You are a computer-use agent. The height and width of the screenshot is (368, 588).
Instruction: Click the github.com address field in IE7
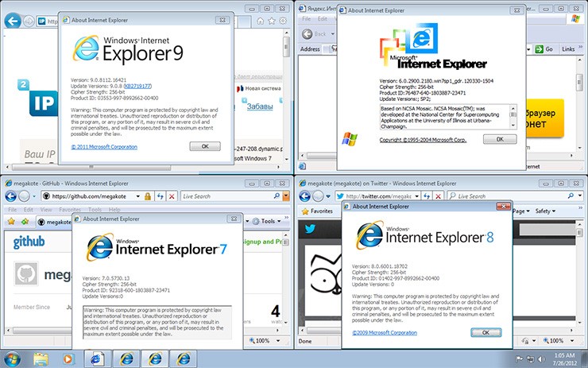(x=88, y=196)
